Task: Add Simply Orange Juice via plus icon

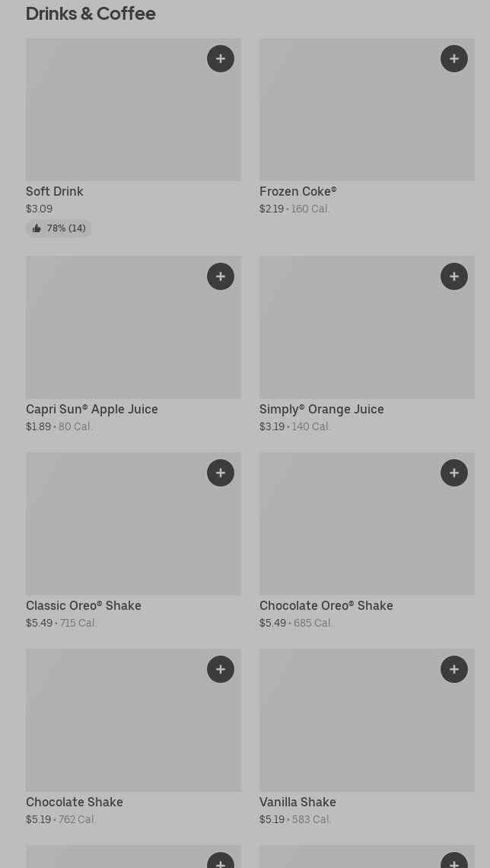Action: point(454,276)
